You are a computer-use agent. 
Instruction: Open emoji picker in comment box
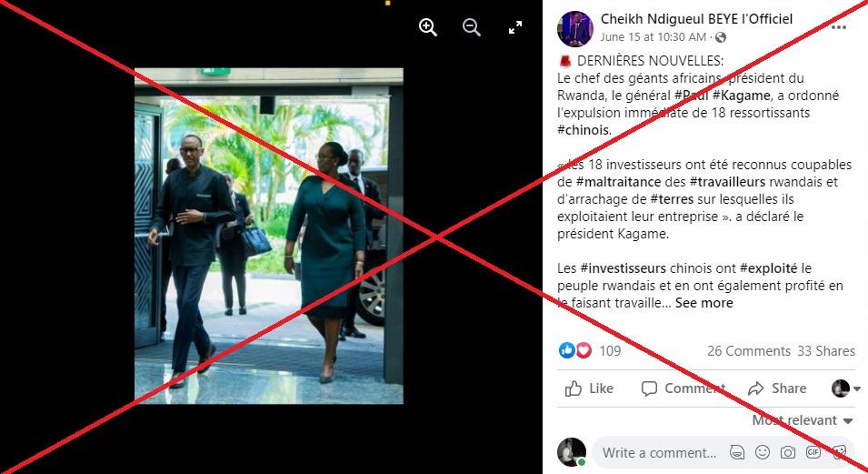click(x=763, y=452)
